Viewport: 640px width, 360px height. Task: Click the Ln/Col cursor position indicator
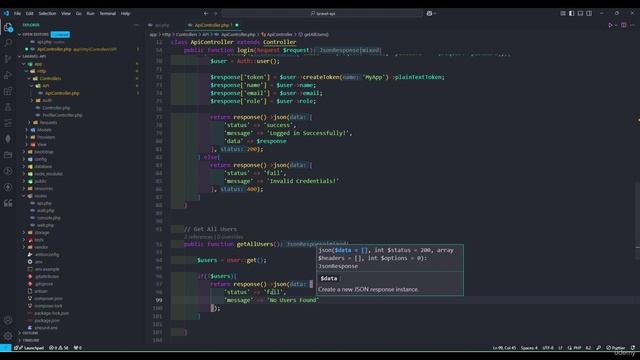(x=504, y=348)
